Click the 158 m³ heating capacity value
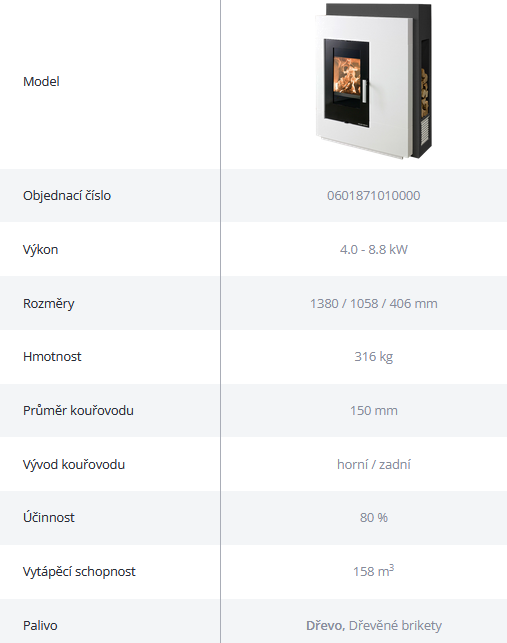The image size is (507, 643). pos(374,570)
